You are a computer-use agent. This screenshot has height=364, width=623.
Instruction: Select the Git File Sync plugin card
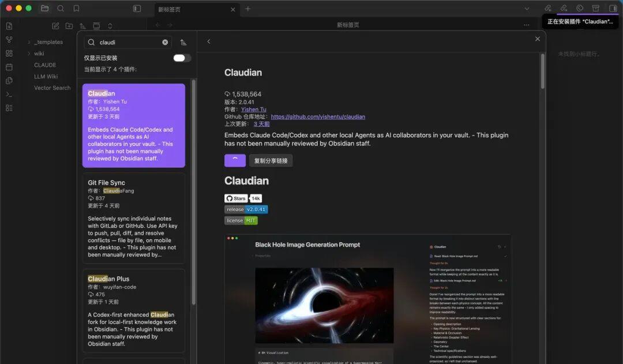(133, 218)
